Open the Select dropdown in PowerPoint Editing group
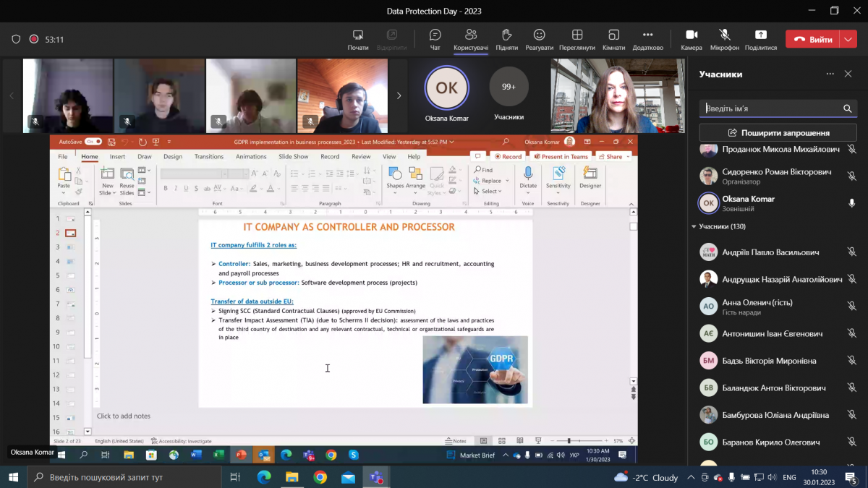 (x=488, y=191)
